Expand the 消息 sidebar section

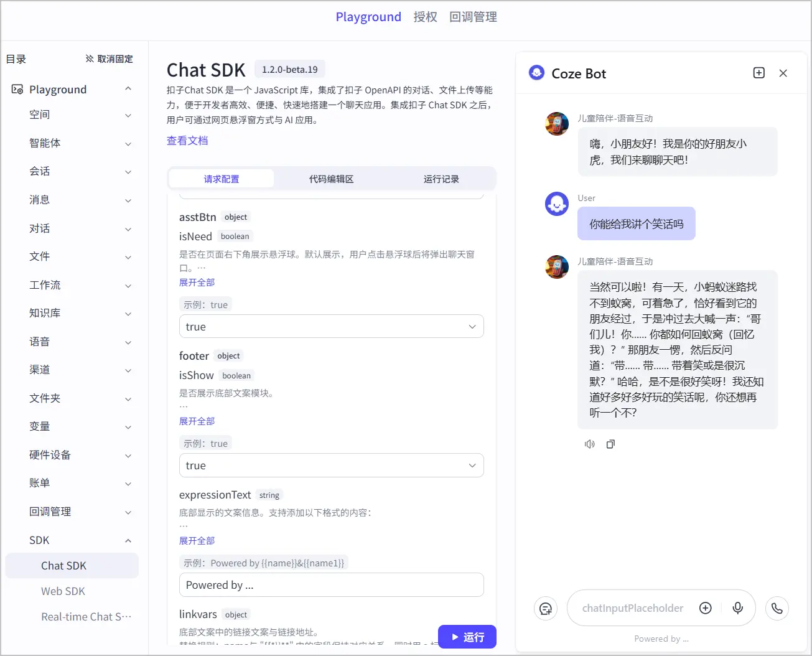pos(128,200)
